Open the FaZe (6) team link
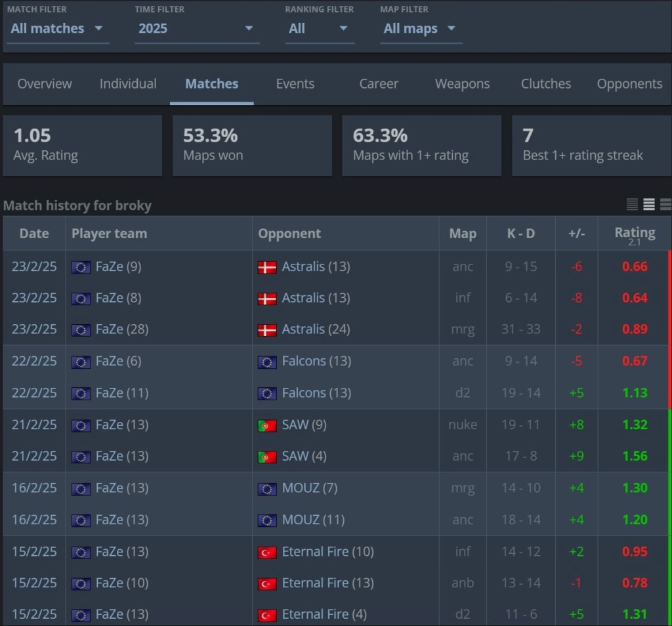672x626 pixels. [x=119, y=361]
